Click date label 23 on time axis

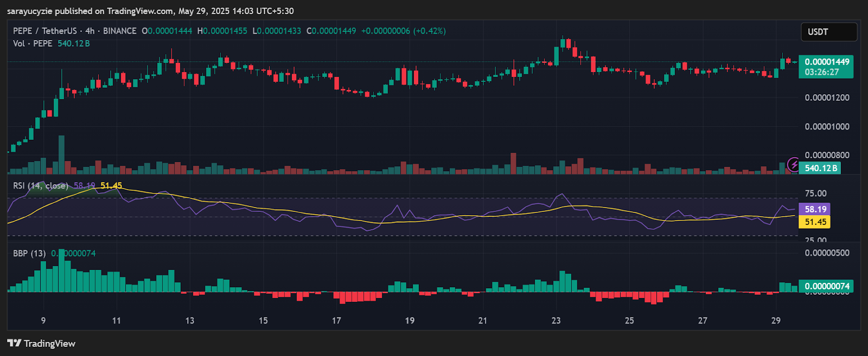pos(556,320)
